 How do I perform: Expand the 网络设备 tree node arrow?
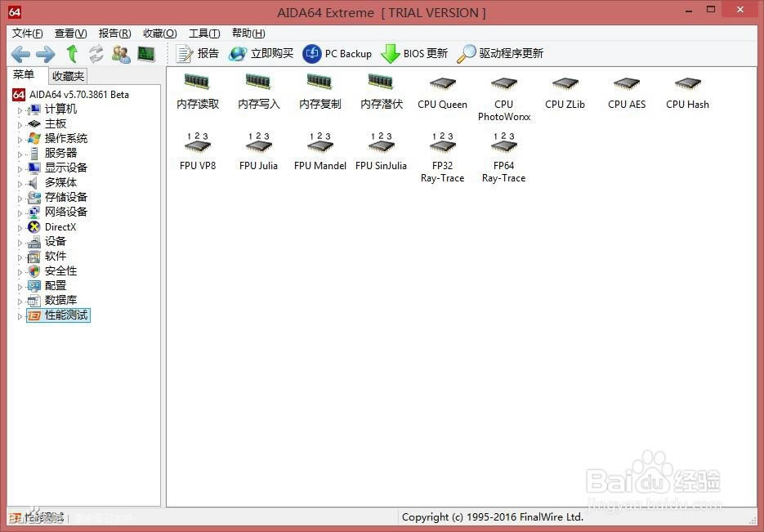point(20,213)
